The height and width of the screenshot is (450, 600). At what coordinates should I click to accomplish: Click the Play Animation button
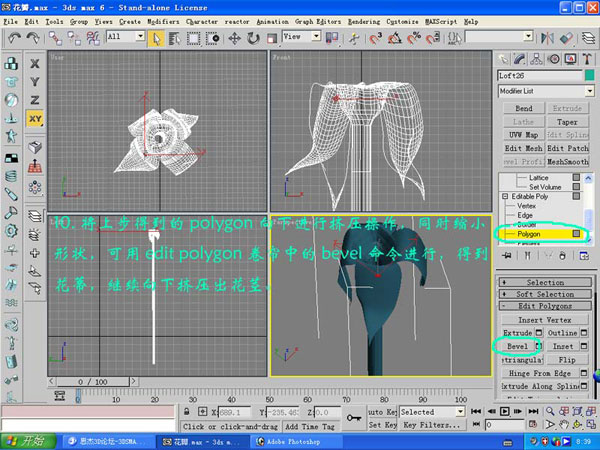(505, 411)
